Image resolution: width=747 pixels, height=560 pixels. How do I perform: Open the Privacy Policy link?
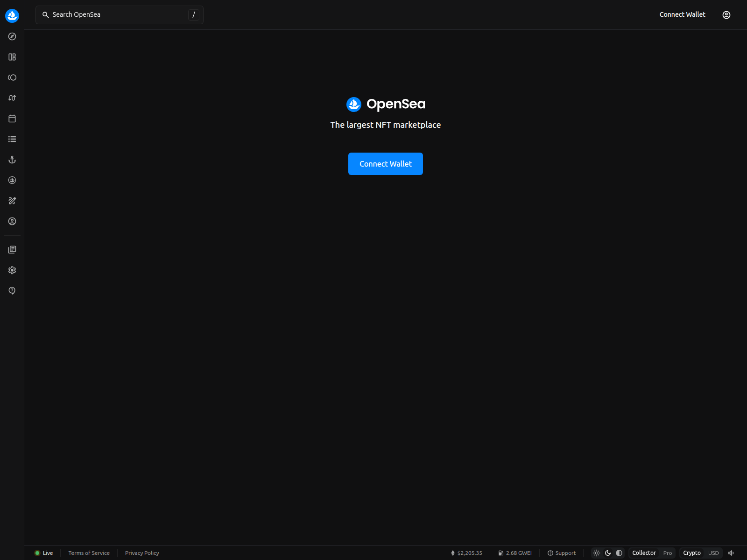coord(142,553)
